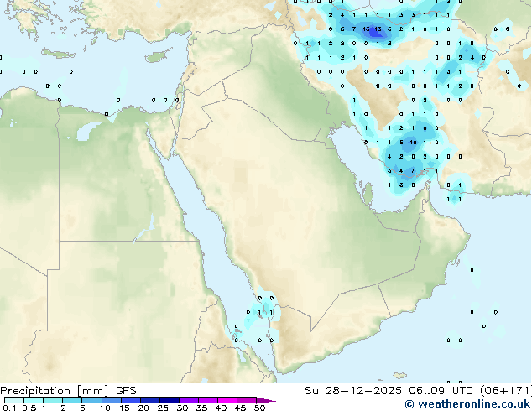The height and width of the screenshot is (411, 532).
Task: Click the '25' legend scale label
Action: 163,408
